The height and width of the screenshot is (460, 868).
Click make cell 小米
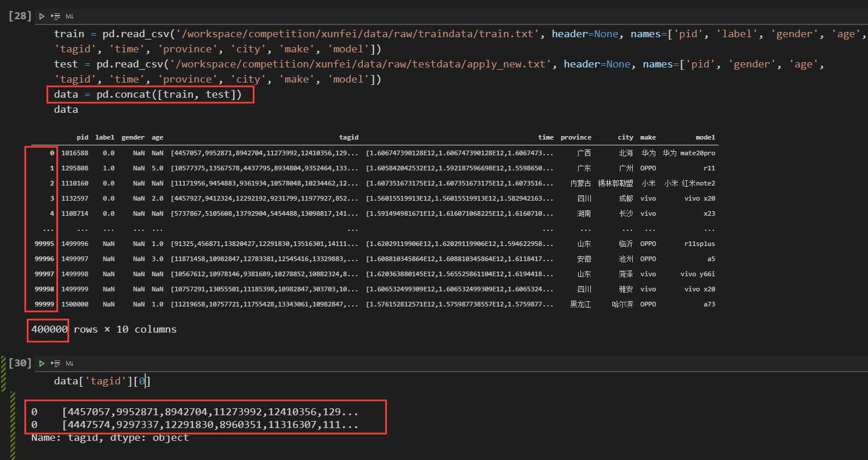pos(649,183)
